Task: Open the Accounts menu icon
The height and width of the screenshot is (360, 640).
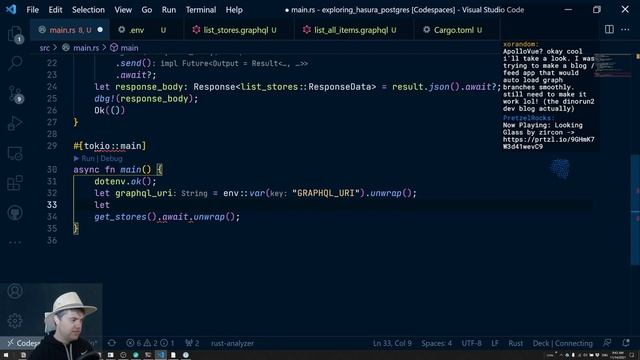Action: click(15, 291)
